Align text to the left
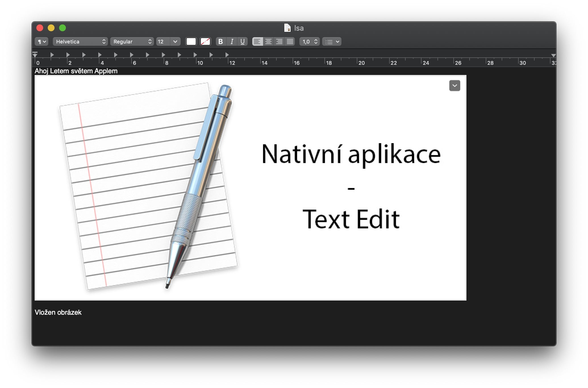Image resolution: width=588 pixels, height=388 pixels. 257,41
